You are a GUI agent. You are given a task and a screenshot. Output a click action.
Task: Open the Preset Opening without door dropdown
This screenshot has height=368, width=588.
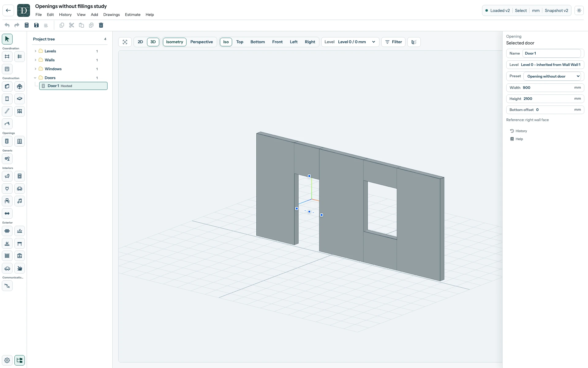(552, 76)
